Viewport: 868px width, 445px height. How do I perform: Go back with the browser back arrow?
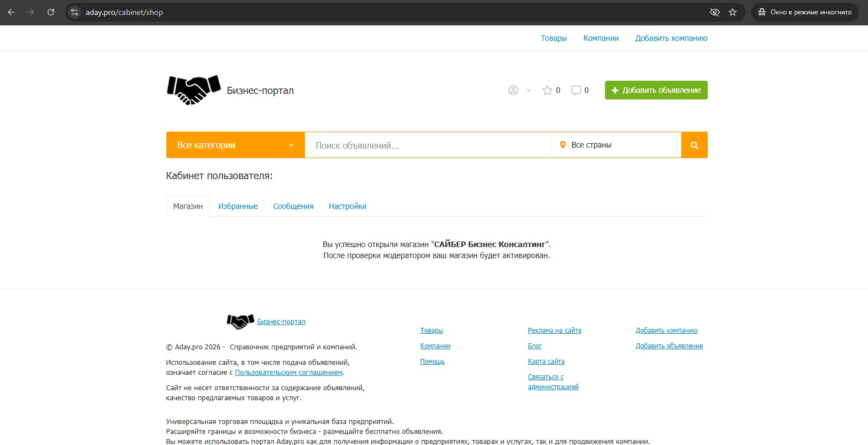click(x=11, y=12)
